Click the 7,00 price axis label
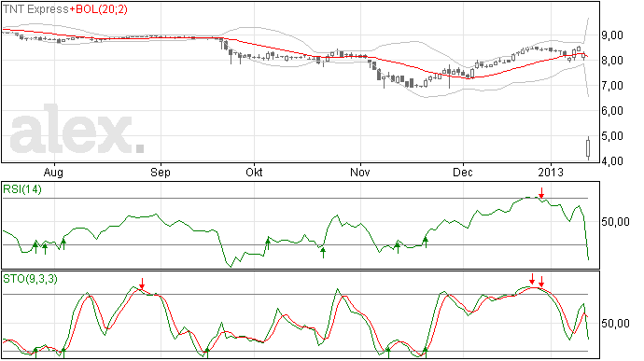 pos(612,86)
